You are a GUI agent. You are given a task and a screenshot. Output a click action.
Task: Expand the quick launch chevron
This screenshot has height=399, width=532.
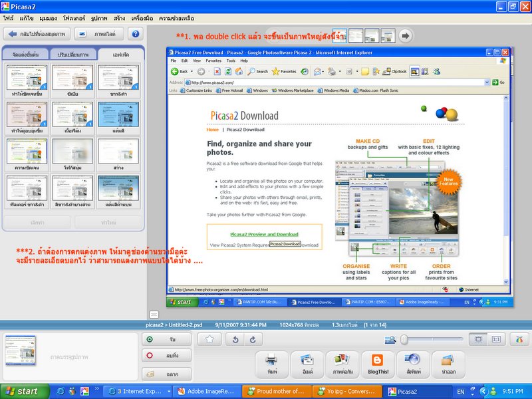96,389
